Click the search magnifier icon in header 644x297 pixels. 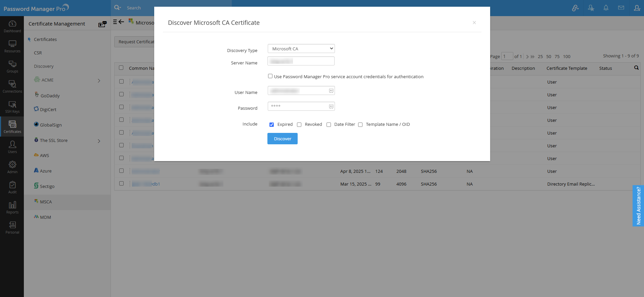click(117, 7)
